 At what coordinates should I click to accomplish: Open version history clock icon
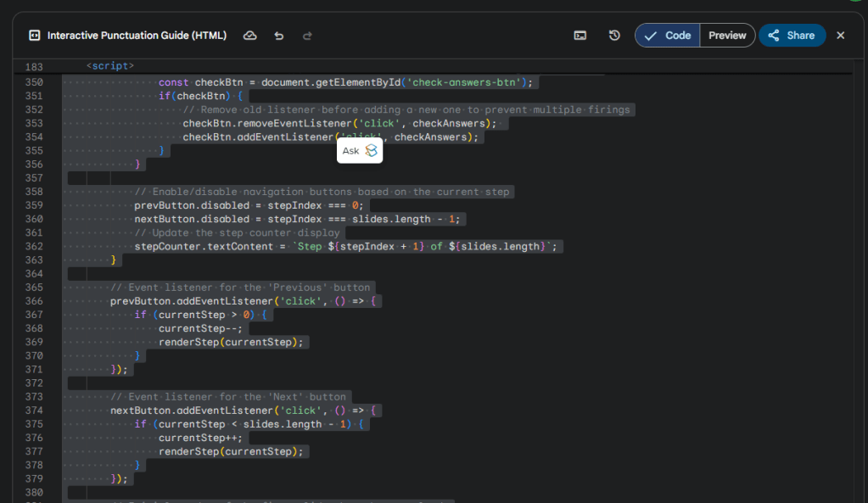coord(614,36)
